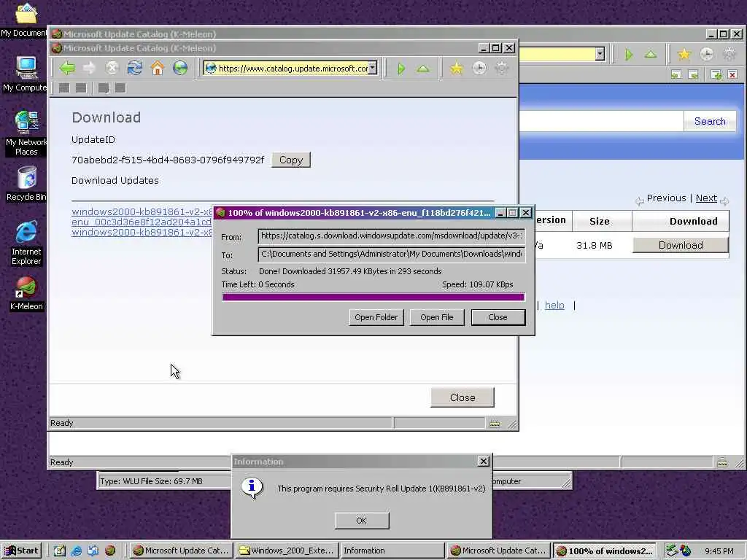Stop loading via the X icon in front toolbar
Image resolution: width=747 pixels, height=560 pixels.
pyautogui.click(x=112, y=68)
